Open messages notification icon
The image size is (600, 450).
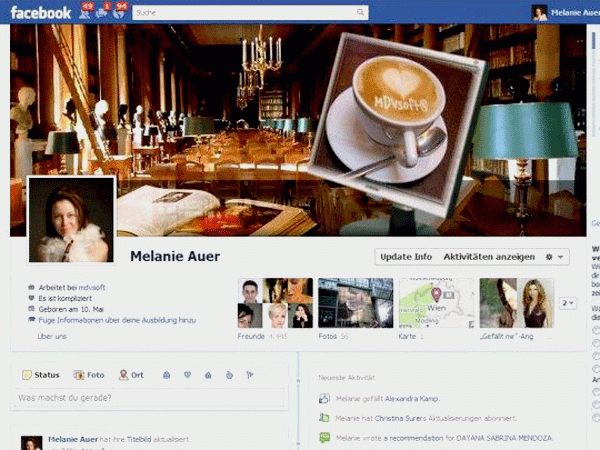[x=101, y=13]
